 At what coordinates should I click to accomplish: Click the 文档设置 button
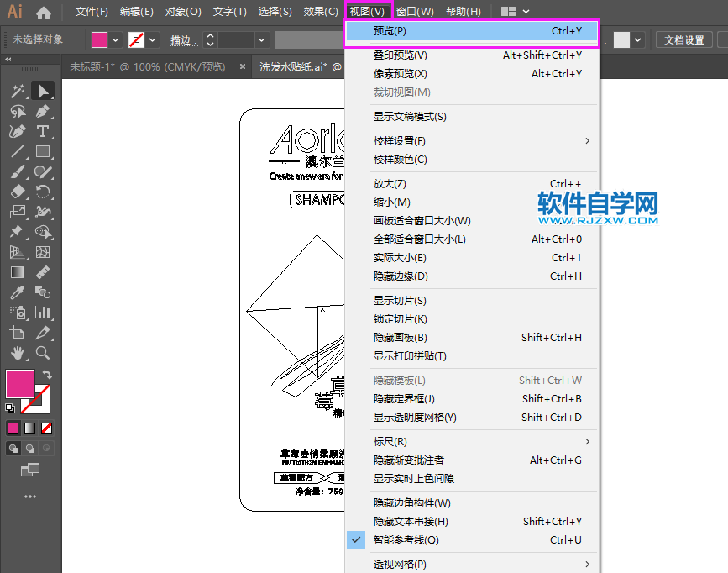683,39
